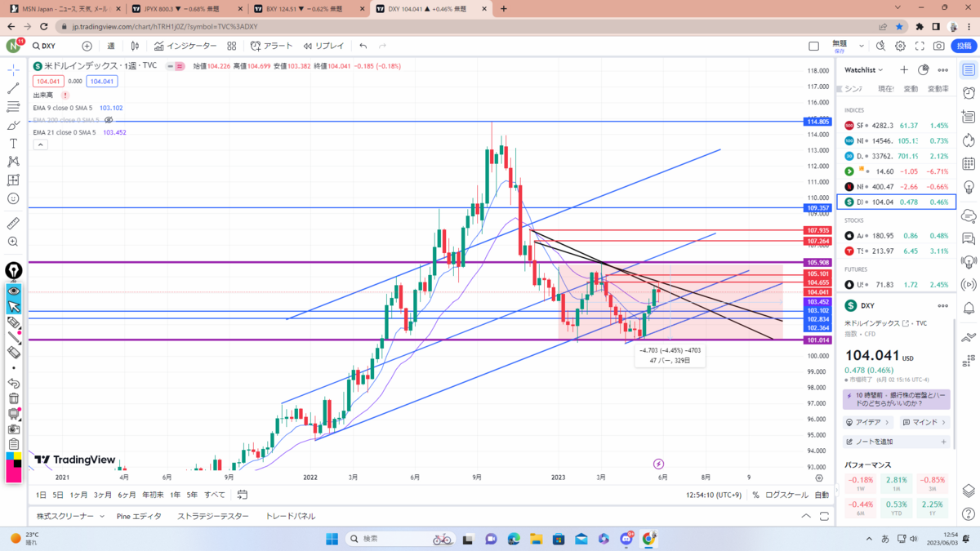Pick the magenta color swatch in overlay toolbar
Screen dimensions: 980x551
click(x=14, y=474)
